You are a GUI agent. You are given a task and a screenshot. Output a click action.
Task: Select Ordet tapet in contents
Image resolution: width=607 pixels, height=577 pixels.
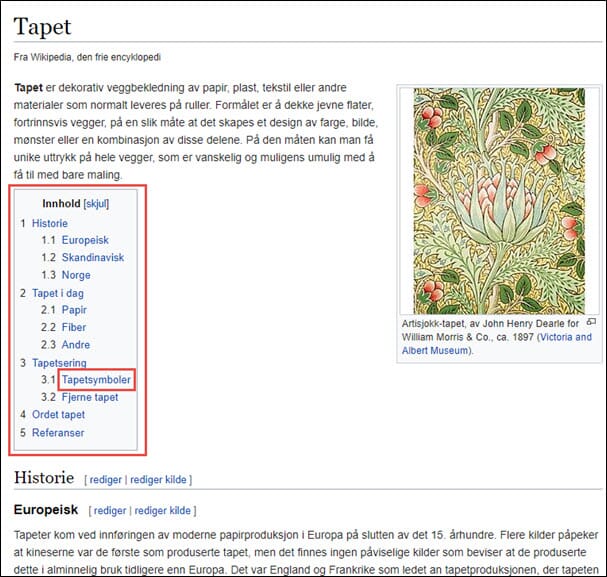tap(58, 415)
